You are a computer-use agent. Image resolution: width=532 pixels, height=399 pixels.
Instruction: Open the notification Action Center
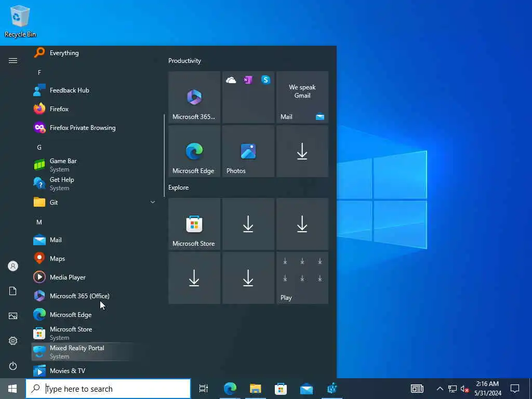(515, 389)
